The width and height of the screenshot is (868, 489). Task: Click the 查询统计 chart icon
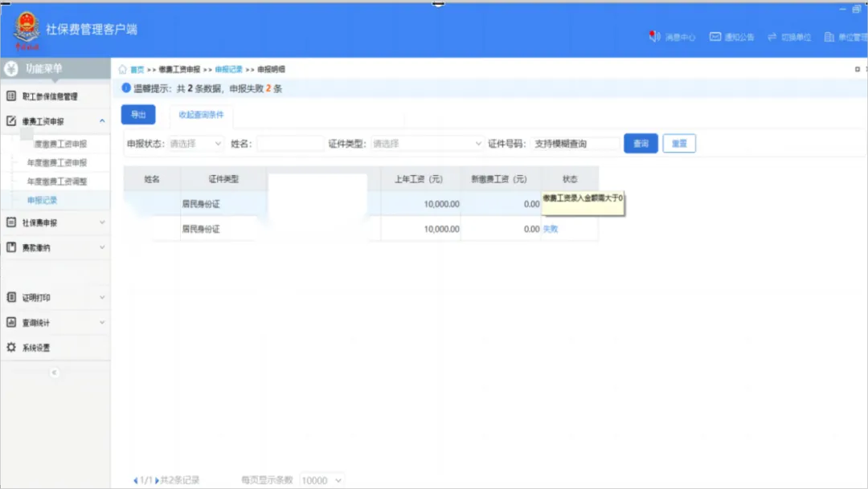pos(11,322)
